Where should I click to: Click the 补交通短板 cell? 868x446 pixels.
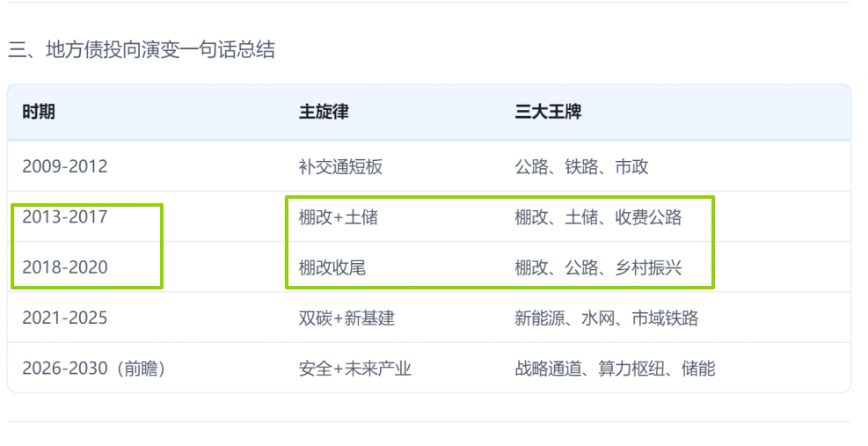tap(340, 166)
